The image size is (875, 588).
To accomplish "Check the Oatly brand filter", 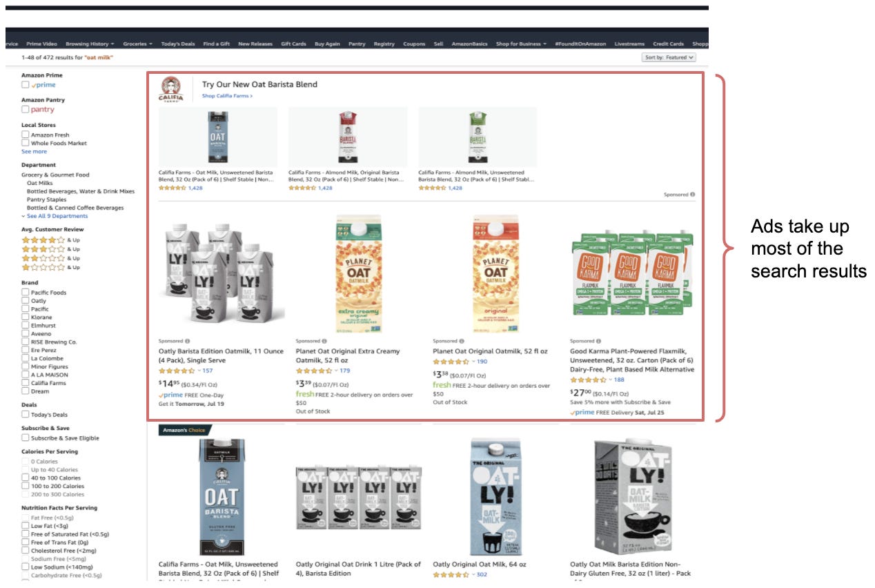I will (x=25, y=301).
